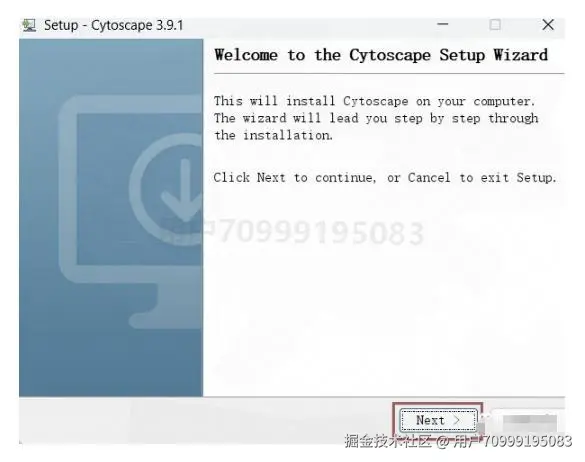
Task: Click the 'Welcome to the Cytoscape Setup Wizard' heading
Action: [x=381, y=55]
